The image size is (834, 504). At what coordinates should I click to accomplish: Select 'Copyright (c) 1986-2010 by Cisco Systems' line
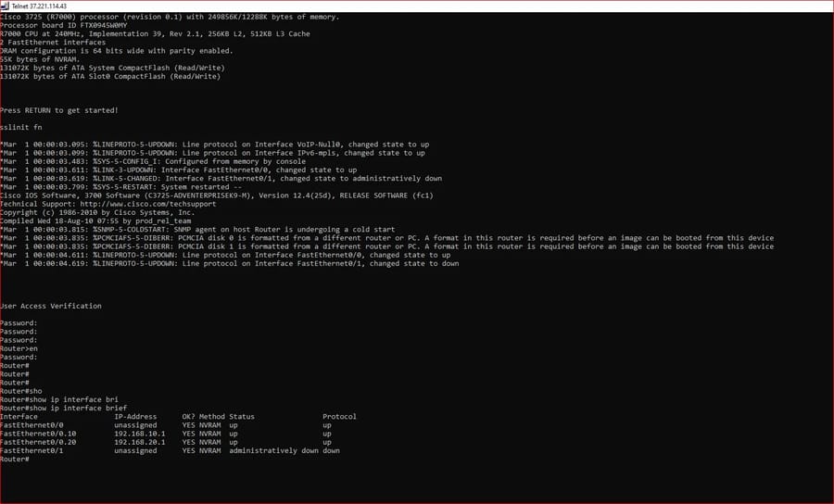click(97, 213)
